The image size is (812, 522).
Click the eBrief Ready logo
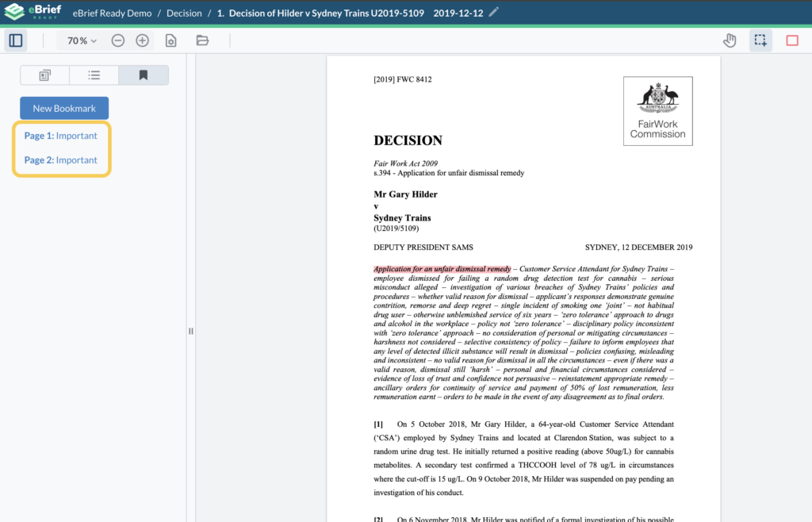tap(33, 11)
